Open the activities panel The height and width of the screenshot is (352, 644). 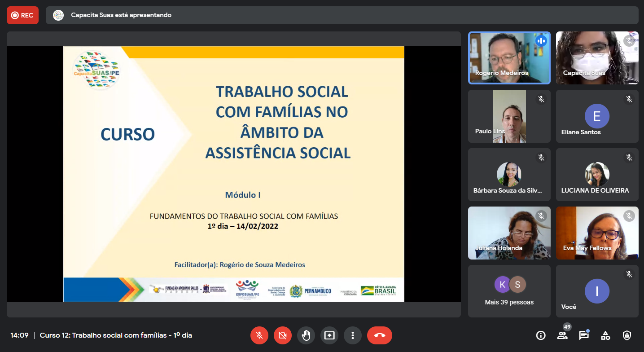(605, 335)
